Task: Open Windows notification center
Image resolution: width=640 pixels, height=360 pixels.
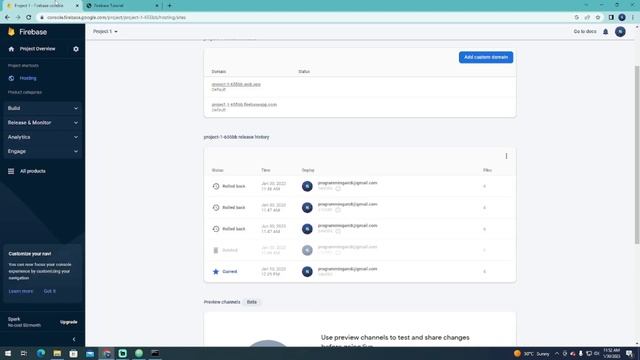Action: tap(629, 353)
